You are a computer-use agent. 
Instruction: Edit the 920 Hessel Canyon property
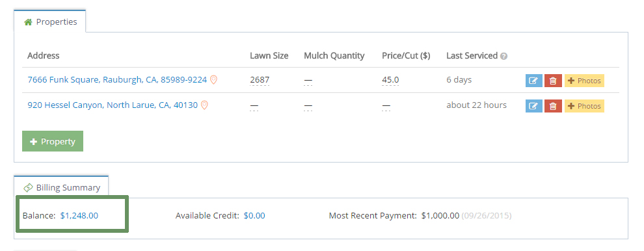pos(533,106)
